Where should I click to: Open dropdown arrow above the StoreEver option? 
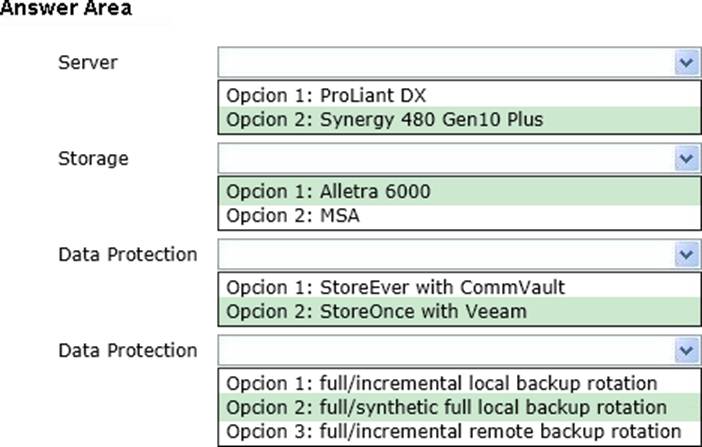[685, 255]
